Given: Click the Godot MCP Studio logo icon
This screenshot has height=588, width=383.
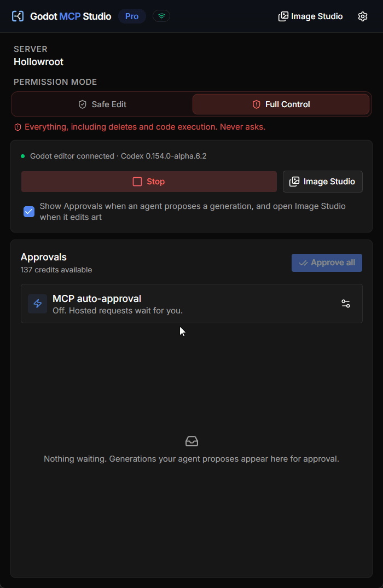Looking at the screenshot, I should click(18, 16).
